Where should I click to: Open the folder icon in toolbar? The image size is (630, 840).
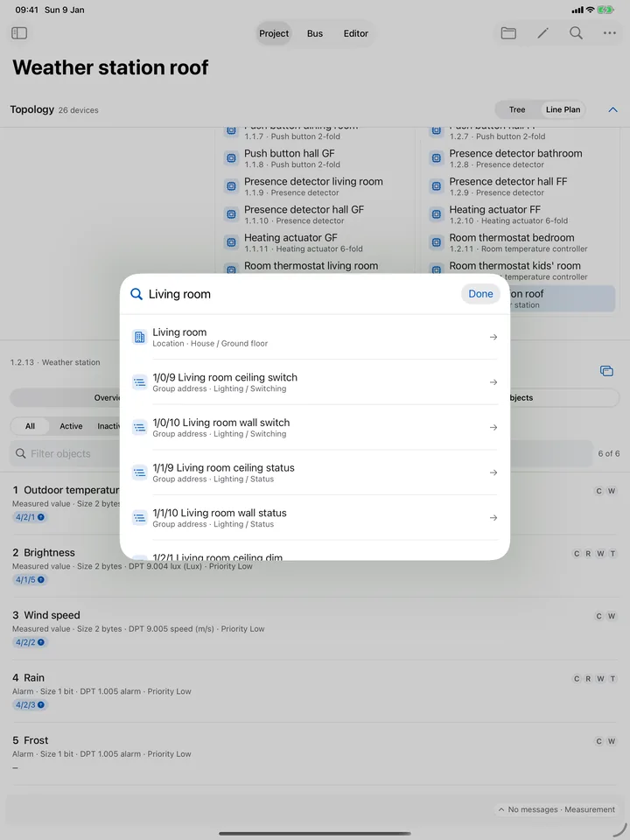[x=508, y=33]
